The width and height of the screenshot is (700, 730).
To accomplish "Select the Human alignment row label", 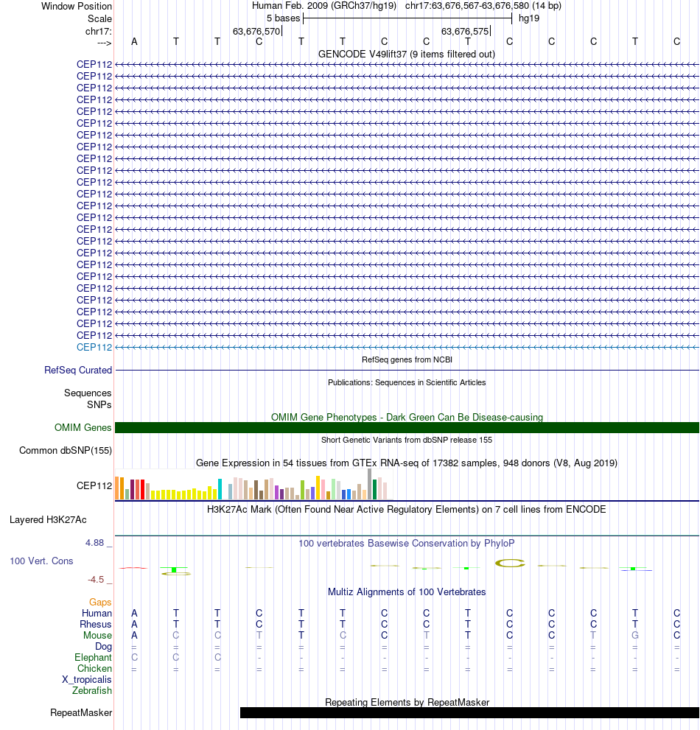I will click(97, 613).
